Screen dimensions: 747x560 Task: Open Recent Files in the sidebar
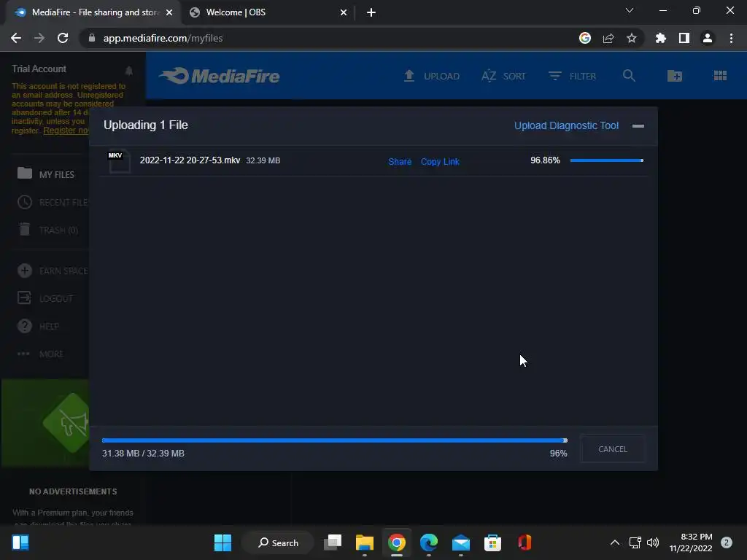[53, 202]
